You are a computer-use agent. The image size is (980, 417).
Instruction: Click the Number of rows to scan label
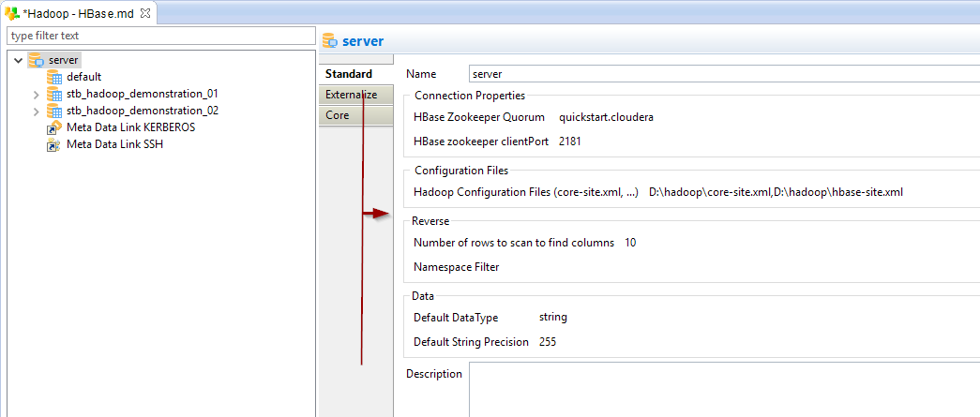514,243
